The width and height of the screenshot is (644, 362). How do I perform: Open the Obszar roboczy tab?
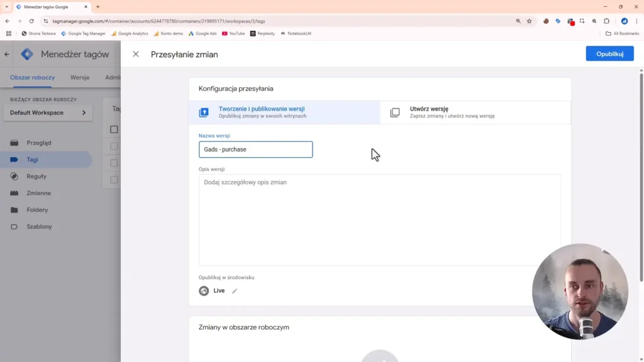[x=32, y=77]
